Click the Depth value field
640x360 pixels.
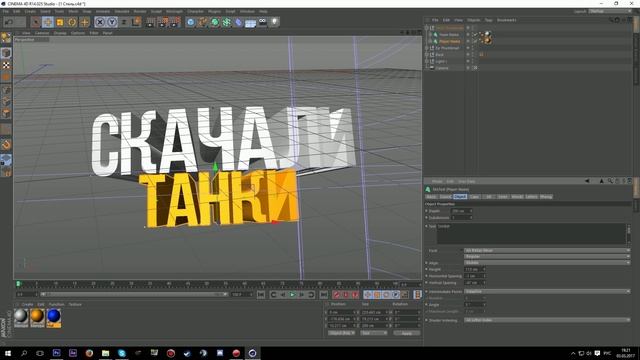click(x=460, y=211)
